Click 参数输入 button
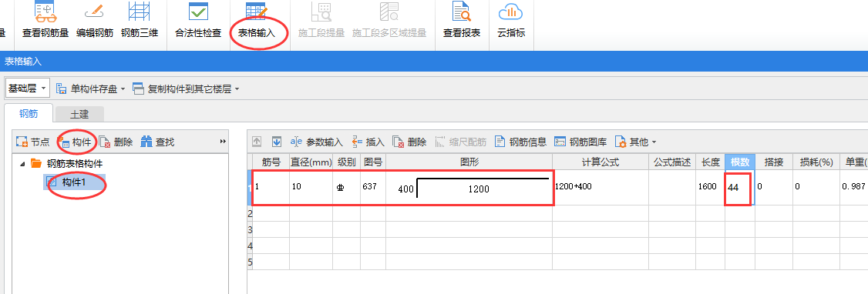This screenshot has height=294, width=868. (317, 142)
